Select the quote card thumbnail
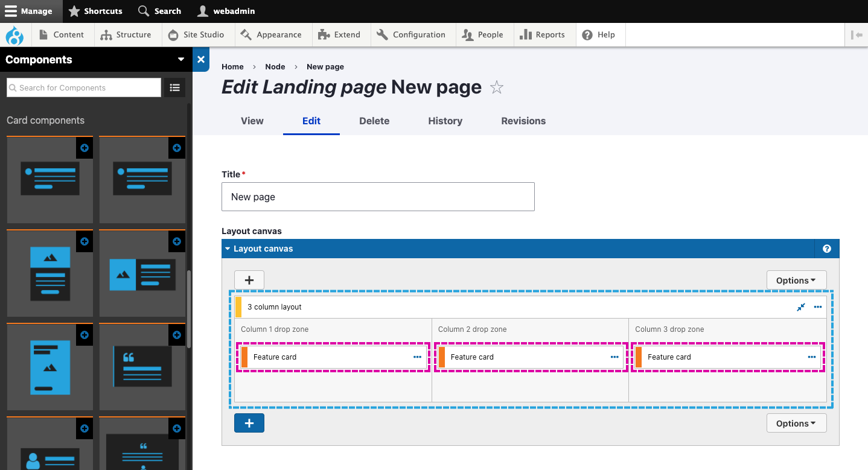 click(142, 367)
